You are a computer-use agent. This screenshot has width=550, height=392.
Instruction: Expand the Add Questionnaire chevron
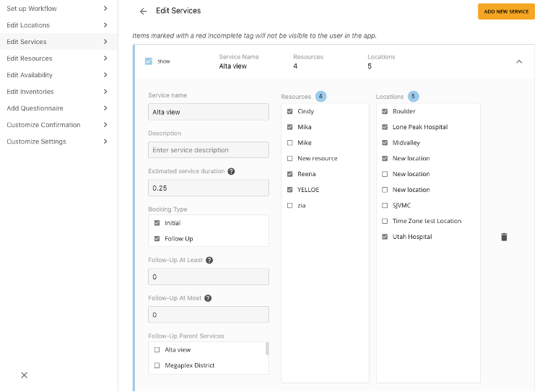[105, 108]
